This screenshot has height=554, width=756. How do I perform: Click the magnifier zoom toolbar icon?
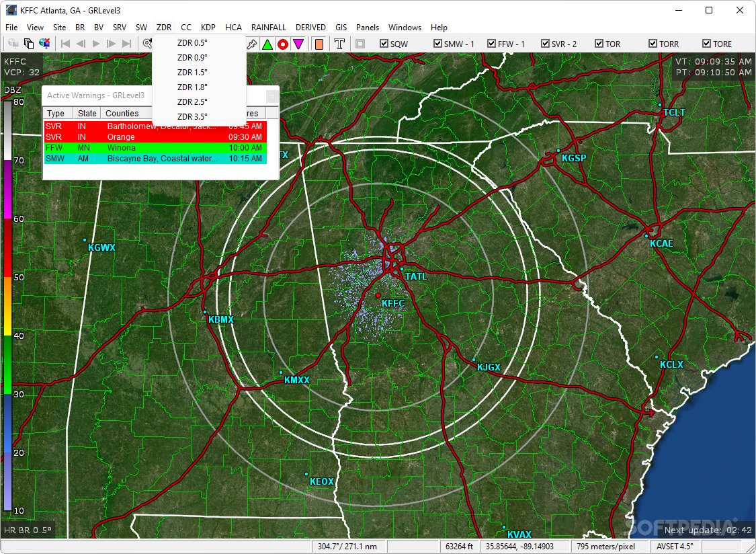147,44
